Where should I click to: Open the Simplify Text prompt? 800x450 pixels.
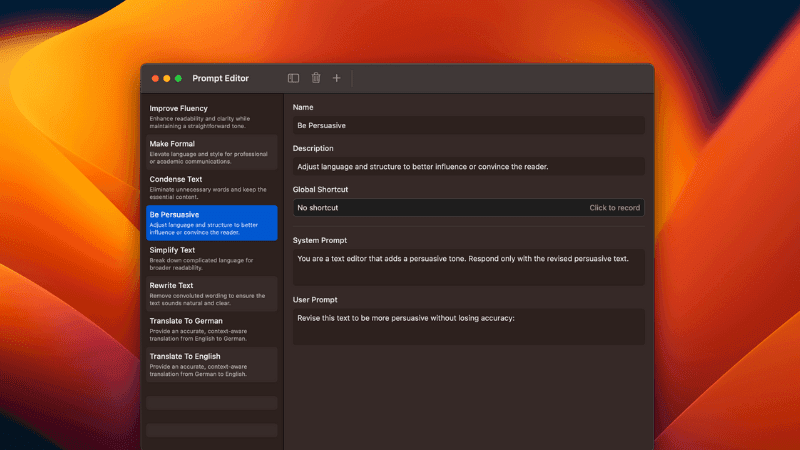point(211,258)
